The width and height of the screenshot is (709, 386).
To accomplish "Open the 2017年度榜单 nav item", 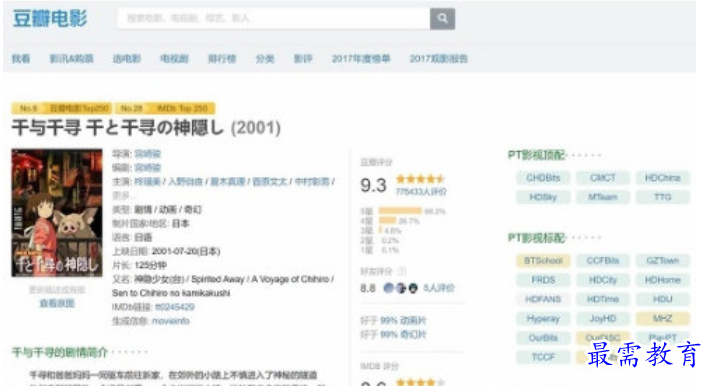I will pyautogui.click(x=361, y=59).
